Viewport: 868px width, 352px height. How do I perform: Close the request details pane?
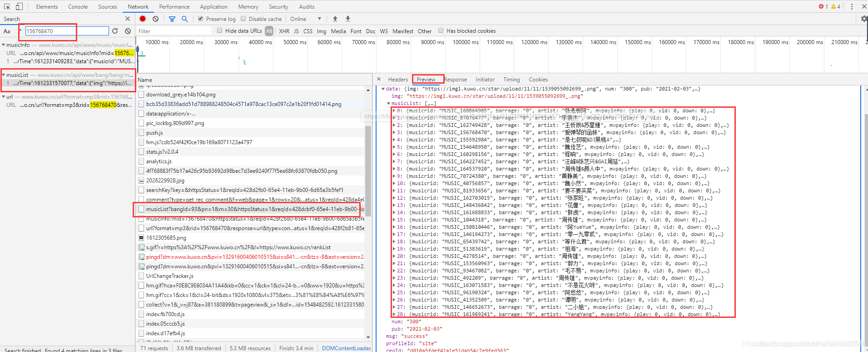[379, 79]
